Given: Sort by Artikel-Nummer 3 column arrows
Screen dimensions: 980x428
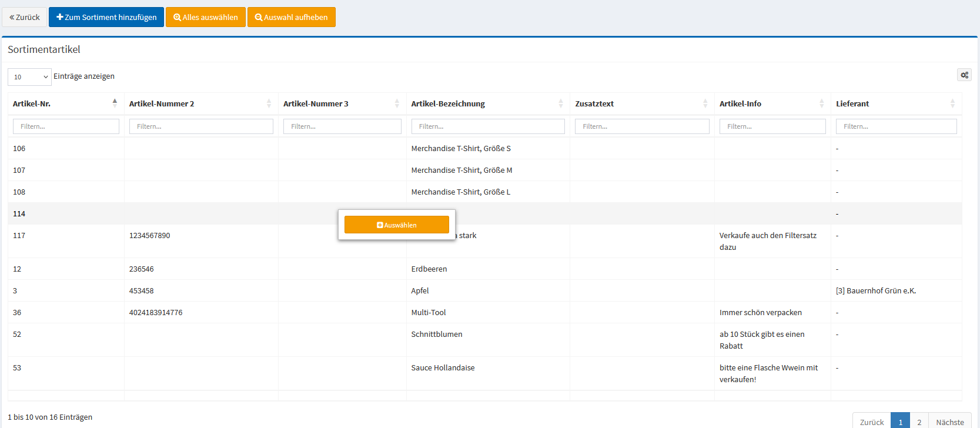Looking at the screenshot, I should point(397,103).
